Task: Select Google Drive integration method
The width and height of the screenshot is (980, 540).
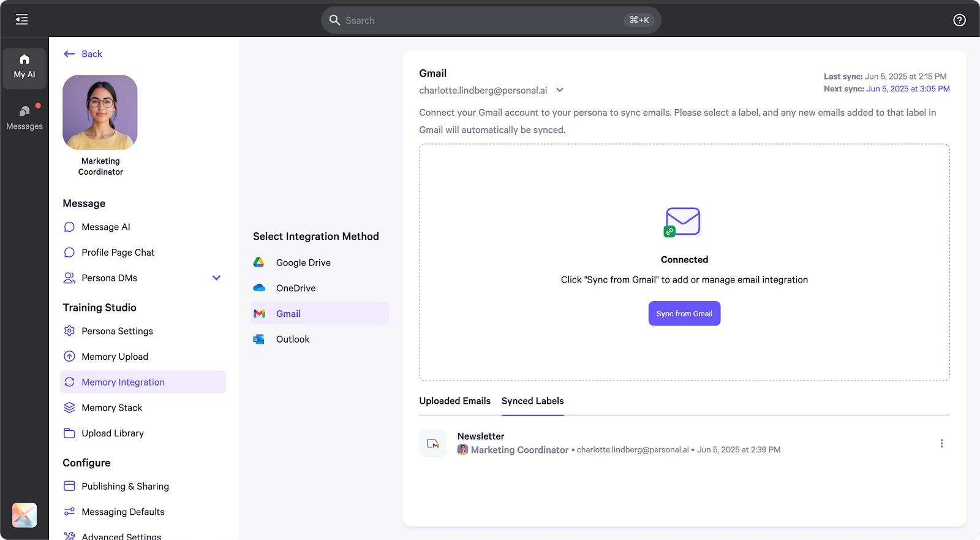Action: click(x=320, y=262)
